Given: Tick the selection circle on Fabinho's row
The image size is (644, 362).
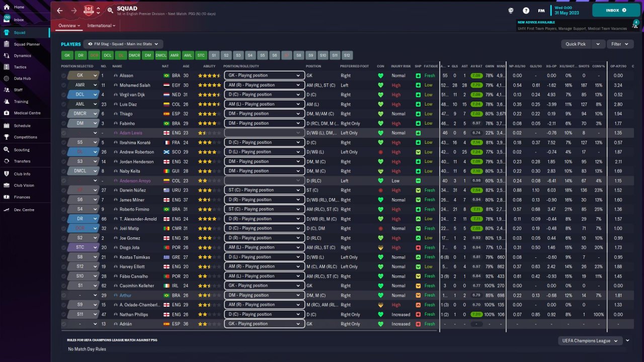Looking at the screenshot, I should click(64, 123).
